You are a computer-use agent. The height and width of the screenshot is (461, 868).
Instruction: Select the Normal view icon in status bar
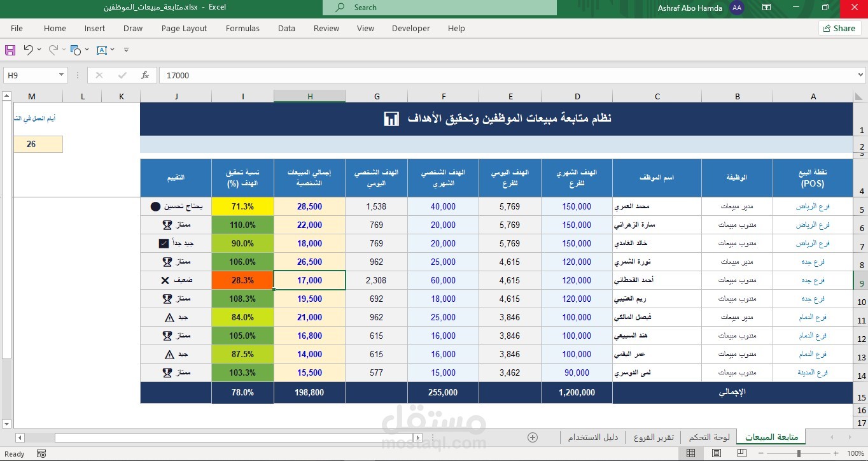pyautogui.click(x=690, y=453)
